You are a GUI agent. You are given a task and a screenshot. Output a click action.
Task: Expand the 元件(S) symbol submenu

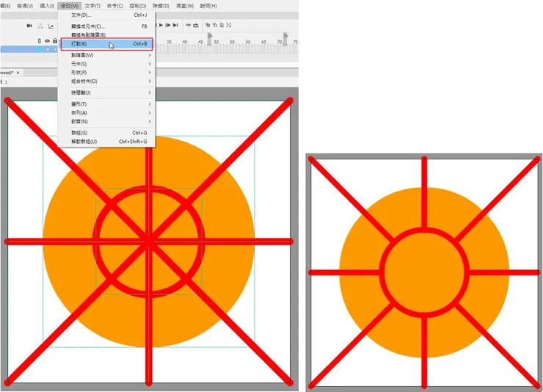tap(106, 64)
